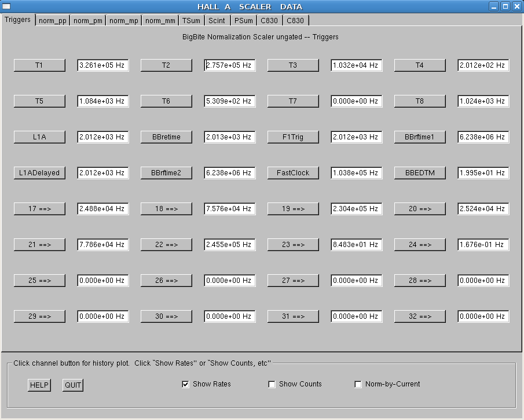Select the T7 channel button
The image size is (524, 420).
(293, 101)
